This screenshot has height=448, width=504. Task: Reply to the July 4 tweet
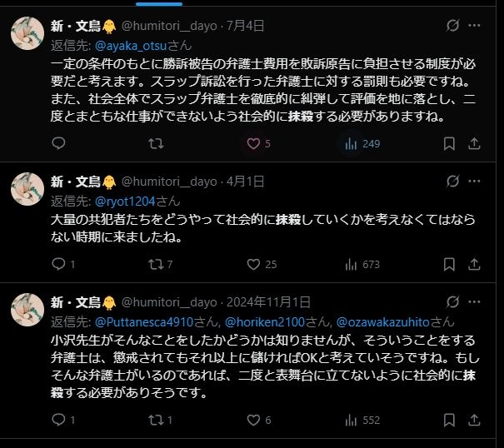pos(59,143)
